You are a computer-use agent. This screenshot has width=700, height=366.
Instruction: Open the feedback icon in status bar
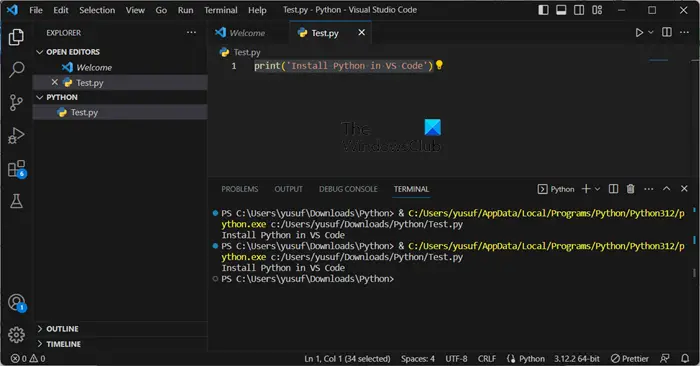point(665,358)
